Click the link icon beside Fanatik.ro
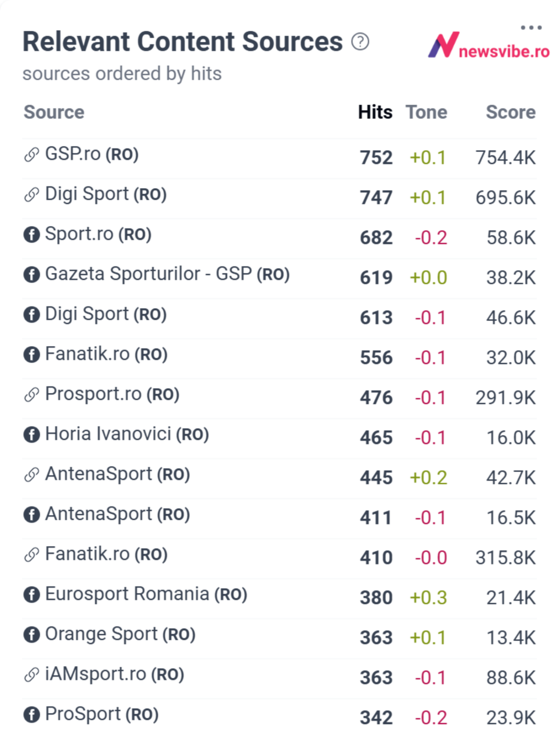Screen dimensions: 559x756 (x=31, y=555)
